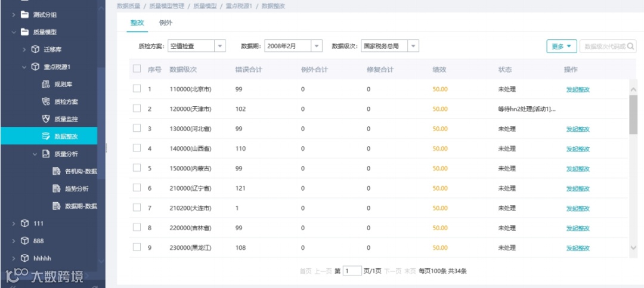Viewport: 644px width, 288px height.
Task: Expand the 迁移库 tree node
Action: pyautogui.click(x=24, y=49)
